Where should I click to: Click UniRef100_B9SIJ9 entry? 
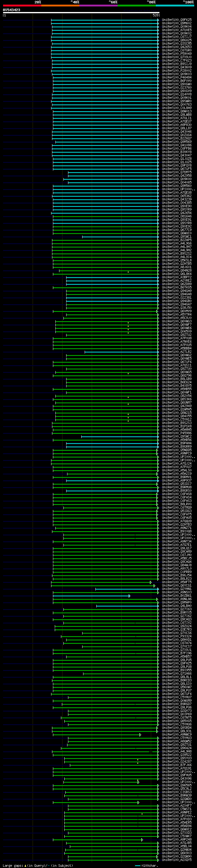(x=177, y=64)
